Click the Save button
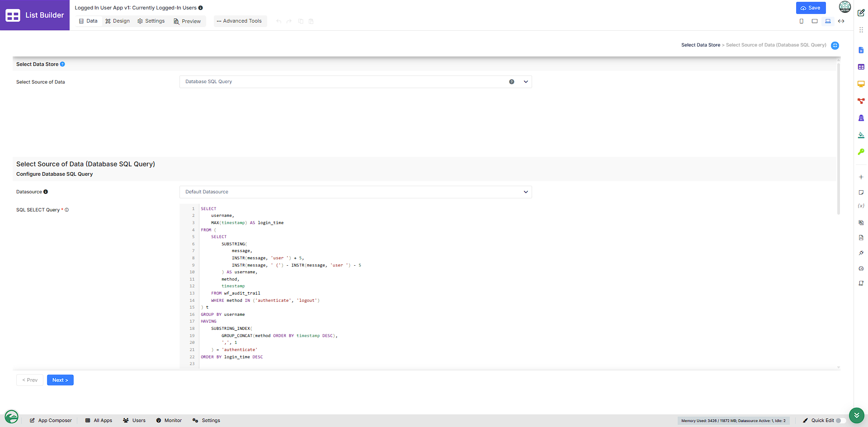Image resolution: width=868 pixels, height=427 pixels. tap(811, 8)
